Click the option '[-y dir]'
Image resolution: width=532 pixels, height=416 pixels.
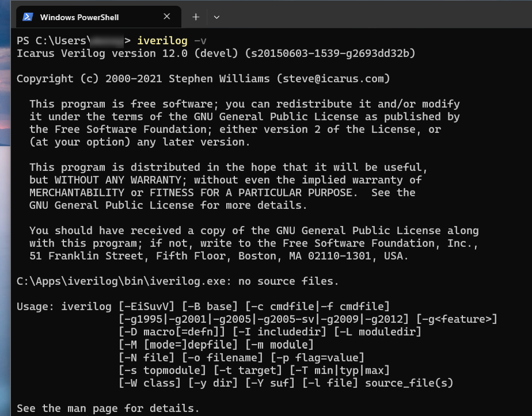212,383
